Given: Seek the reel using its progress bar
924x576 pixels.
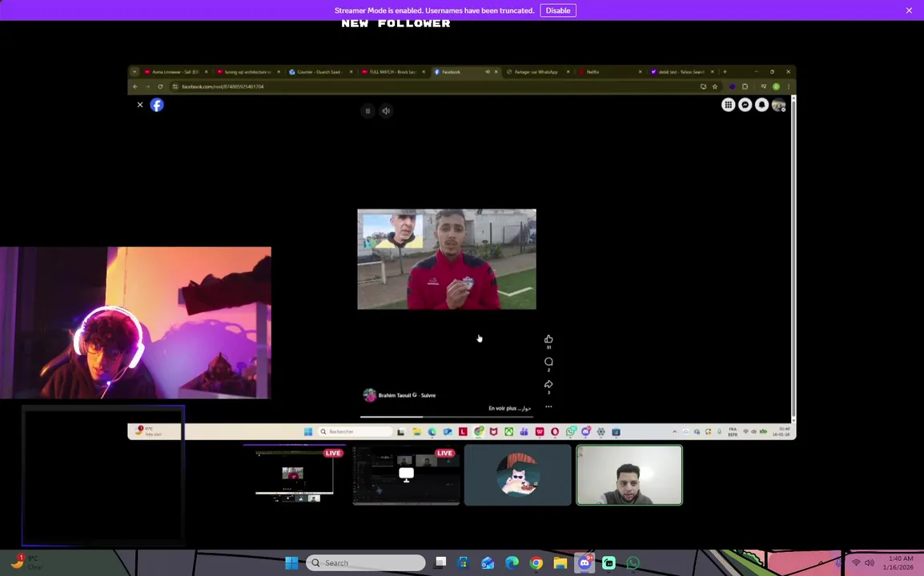Looking at the screenshot, I should pos(447,417).
